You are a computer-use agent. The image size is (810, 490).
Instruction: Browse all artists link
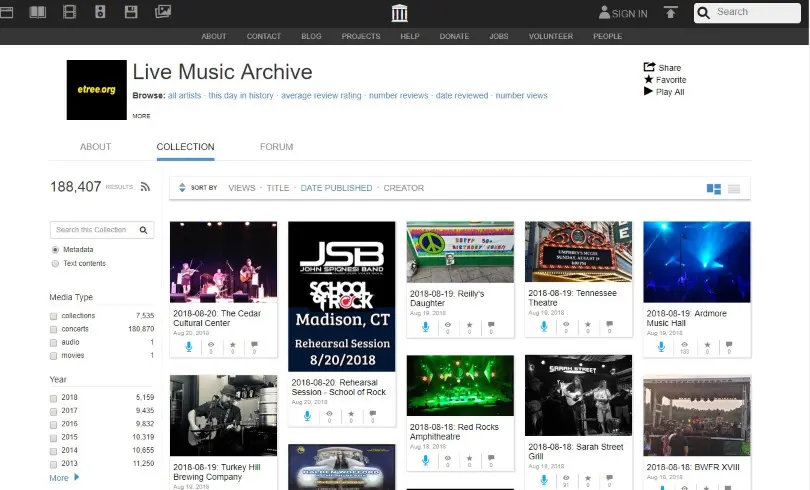(x=184, y=96)
